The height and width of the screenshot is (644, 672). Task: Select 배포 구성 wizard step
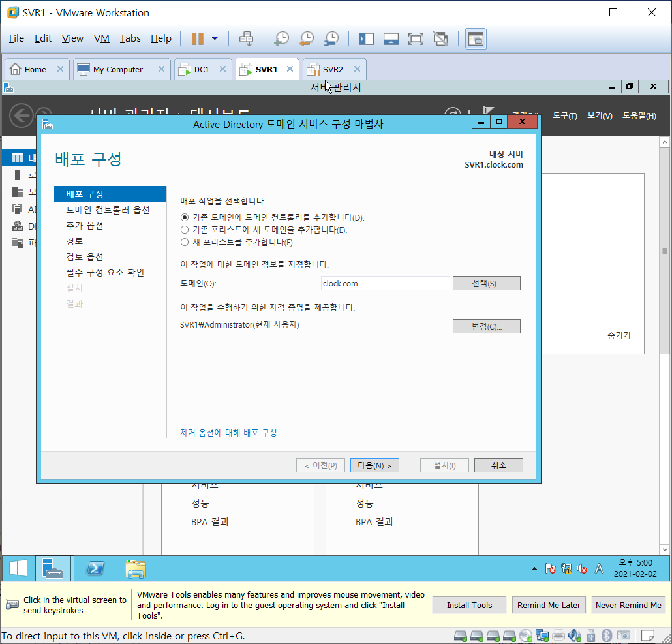click(x=110, y=194)
